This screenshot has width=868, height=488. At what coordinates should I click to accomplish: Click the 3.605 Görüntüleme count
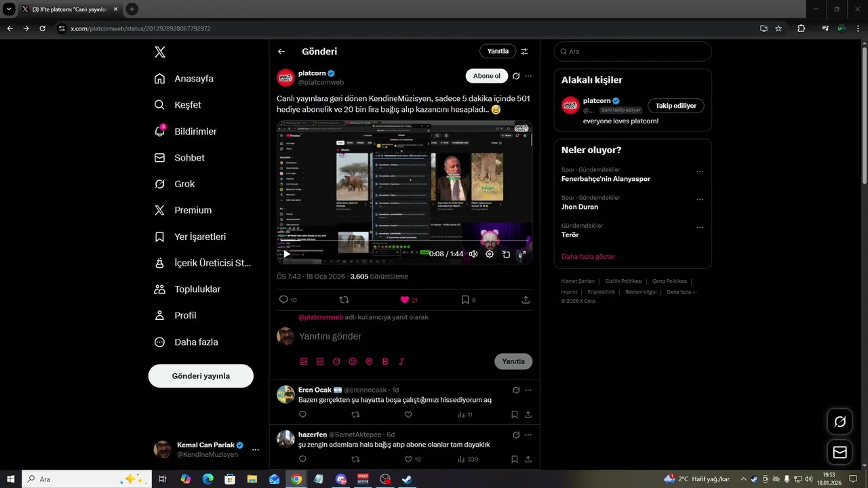click(x=379, y=277)
